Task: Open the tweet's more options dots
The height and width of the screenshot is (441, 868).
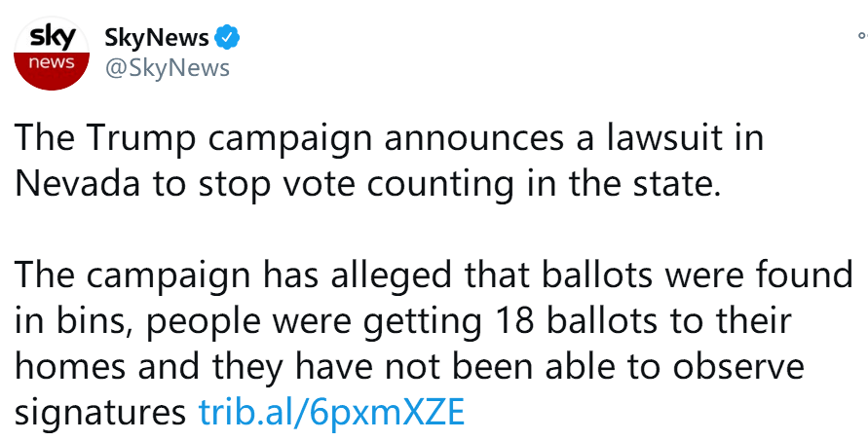Action: pos(862,35)
